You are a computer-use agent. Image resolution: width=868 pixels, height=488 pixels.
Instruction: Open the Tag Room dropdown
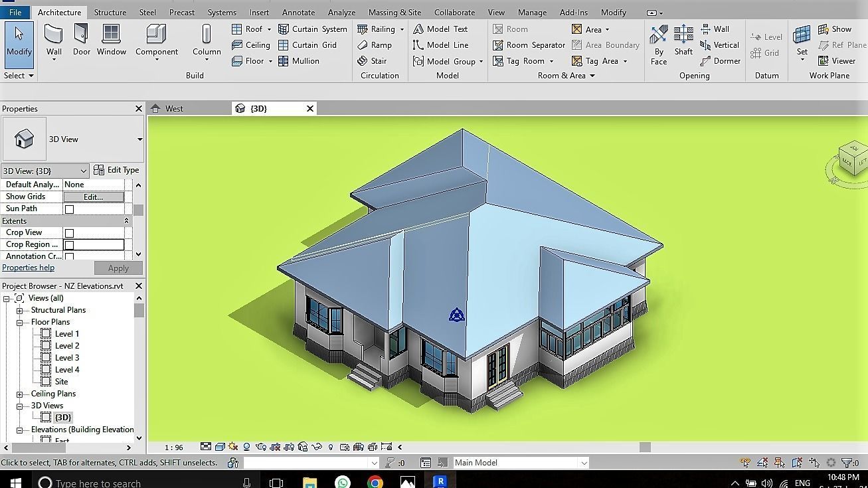click(551, 61)
